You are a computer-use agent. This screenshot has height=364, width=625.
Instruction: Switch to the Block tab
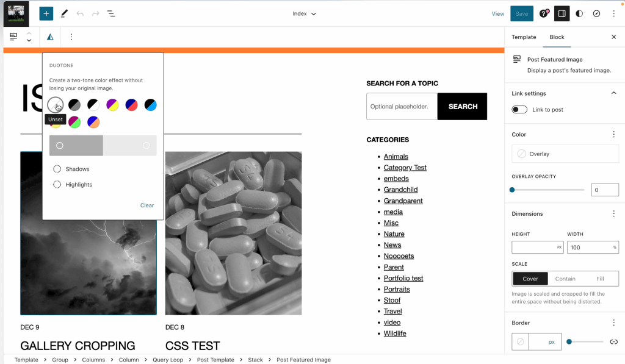(x=557, y=37)
